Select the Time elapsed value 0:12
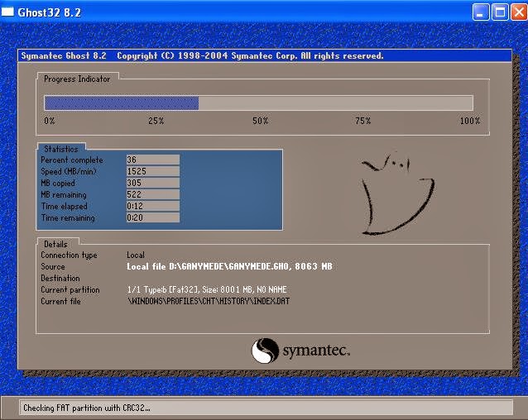Image resolution: width=528 pixels, height=420 pixels. point(153,206)
